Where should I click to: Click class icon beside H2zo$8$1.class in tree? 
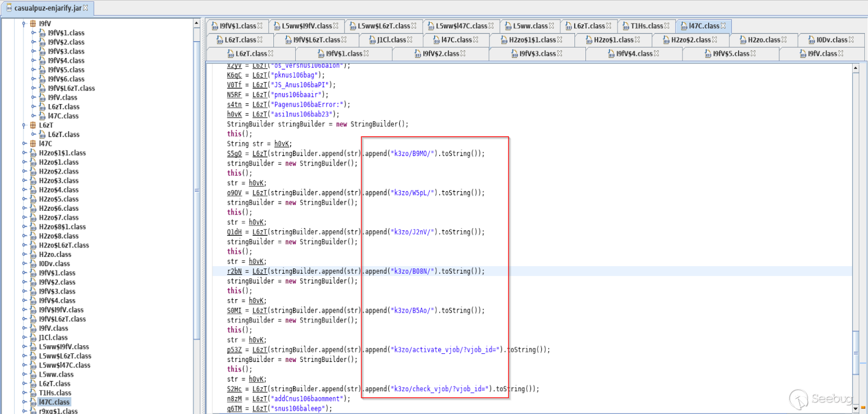(x=33, y=227)
